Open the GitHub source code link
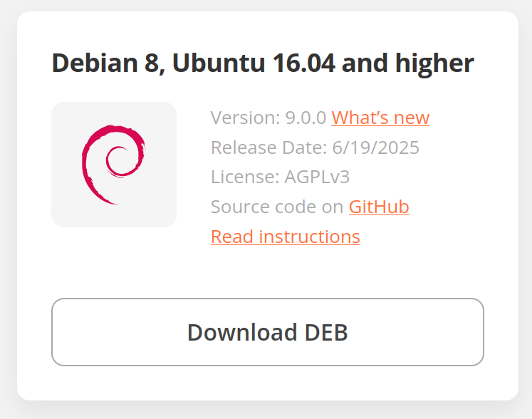Screen dimensions: 532x419 379,207
